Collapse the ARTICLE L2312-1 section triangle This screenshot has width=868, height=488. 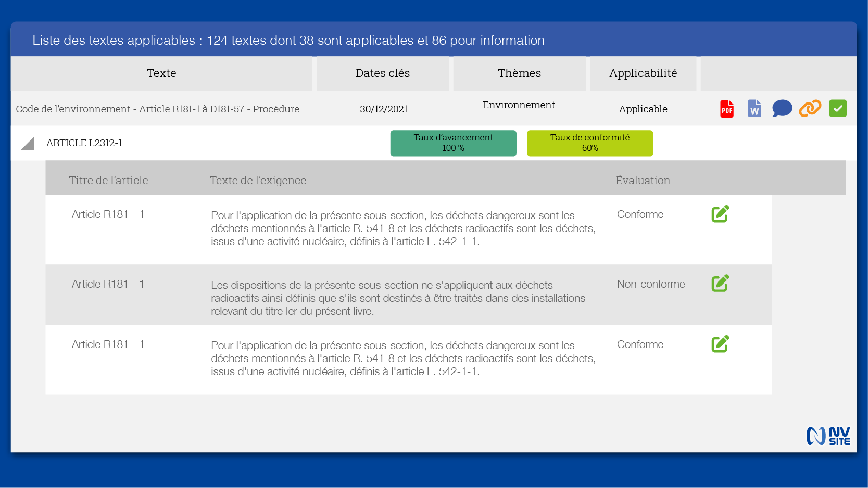pyautogui.click(x=28, y=144)
